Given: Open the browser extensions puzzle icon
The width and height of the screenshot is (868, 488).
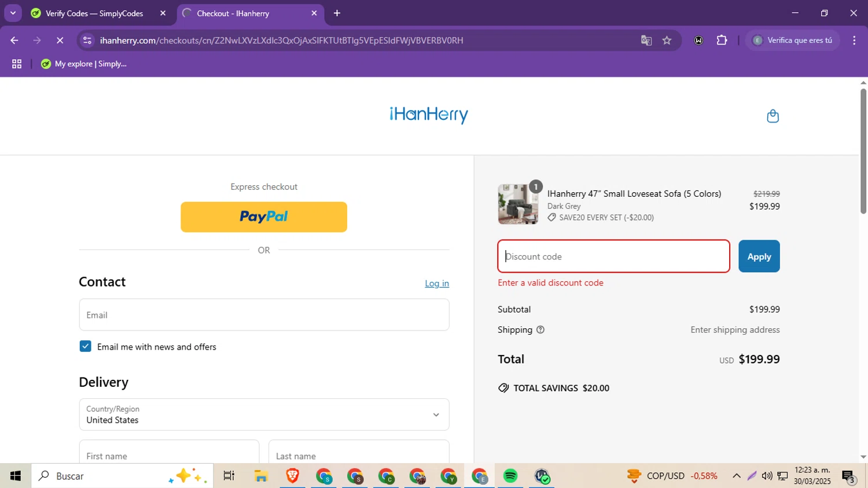Looking at the screenshot, I should click(722, 41).
